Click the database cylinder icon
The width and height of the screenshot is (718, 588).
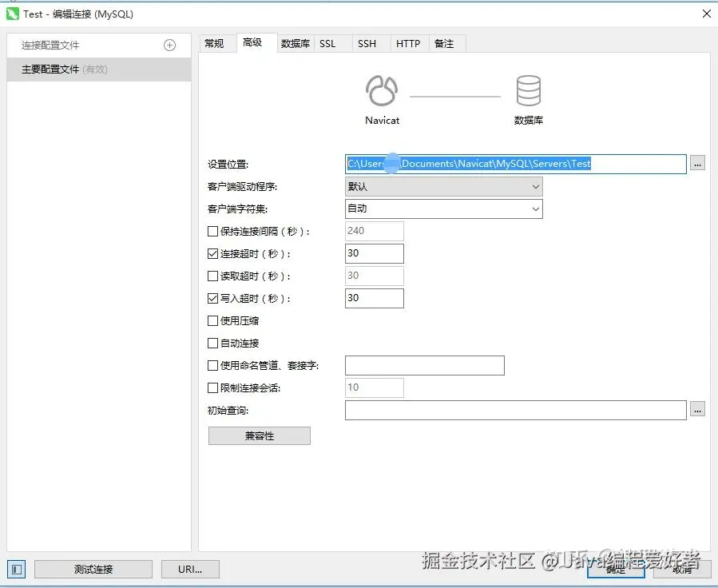click(529, 90)
